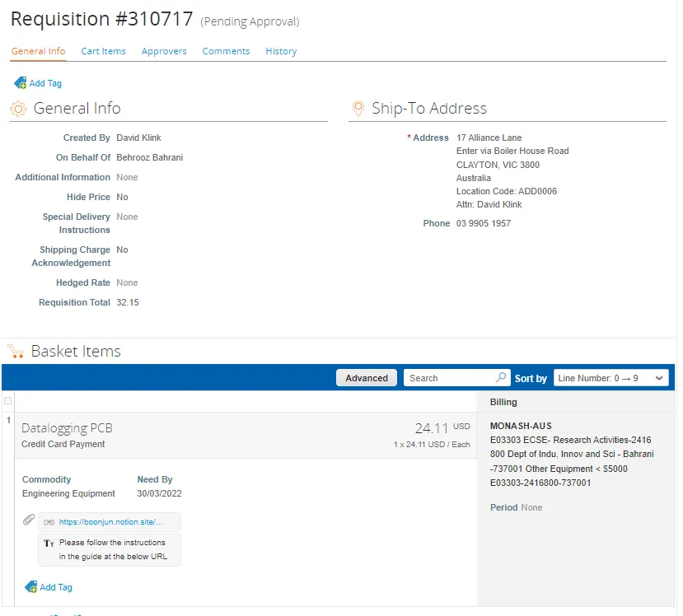This screenshot has width=683, height=616.
Task: Switch to the Cart Items tab
Action: (103, 51)
